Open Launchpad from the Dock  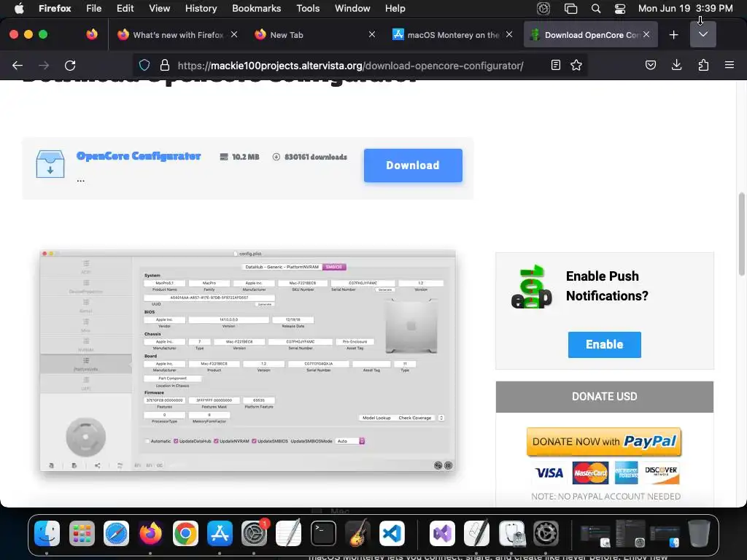pyautogui.click(x=82, y=533)
